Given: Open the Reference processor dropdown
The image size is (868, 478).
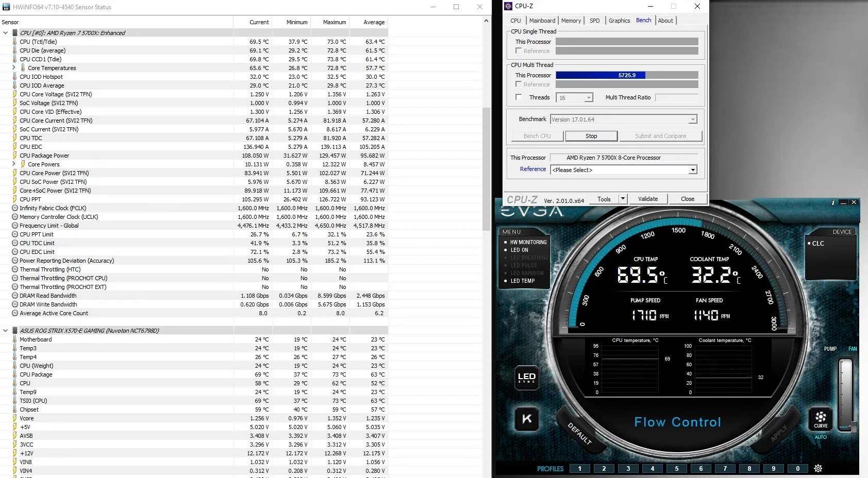Looking at the screenshot, I should 693,170.
